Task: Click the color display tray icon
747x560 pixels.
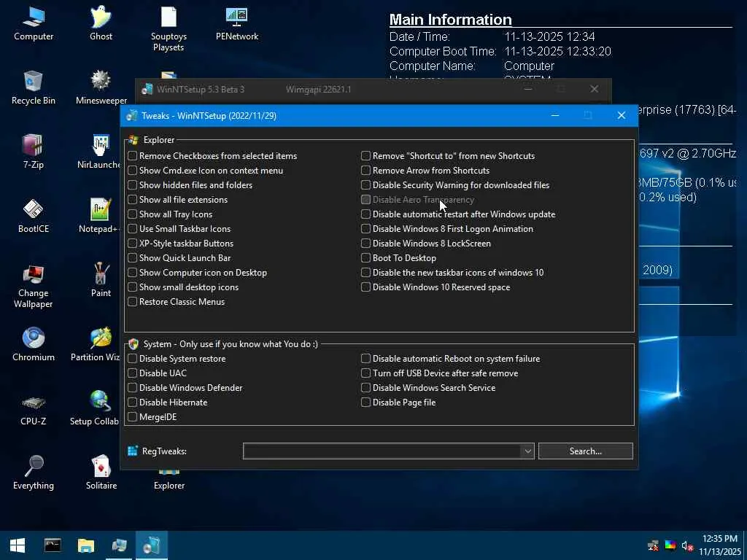Action: (670, 545)
